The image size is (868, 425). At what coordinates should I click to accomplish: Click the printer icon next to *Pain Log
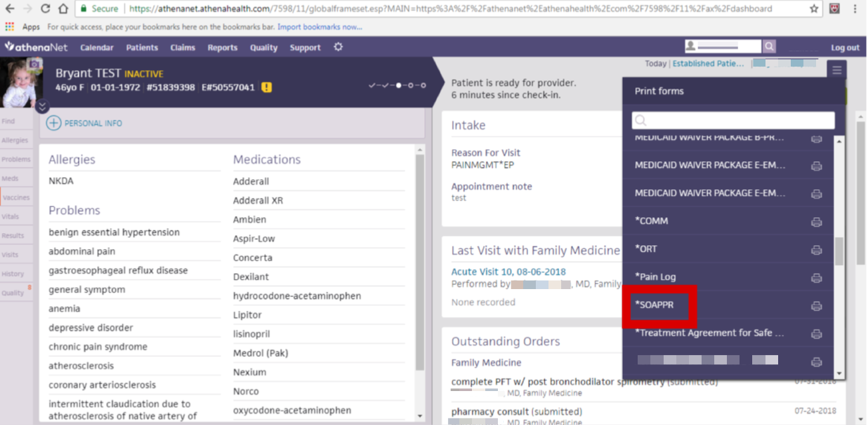click(816, 277)
